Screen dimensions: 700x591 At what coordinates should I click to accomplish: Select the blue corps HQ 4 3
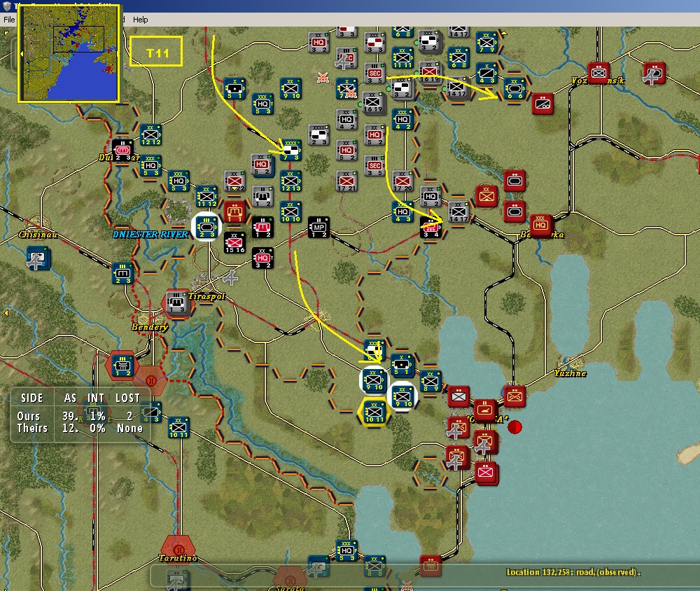click(402, 211)
